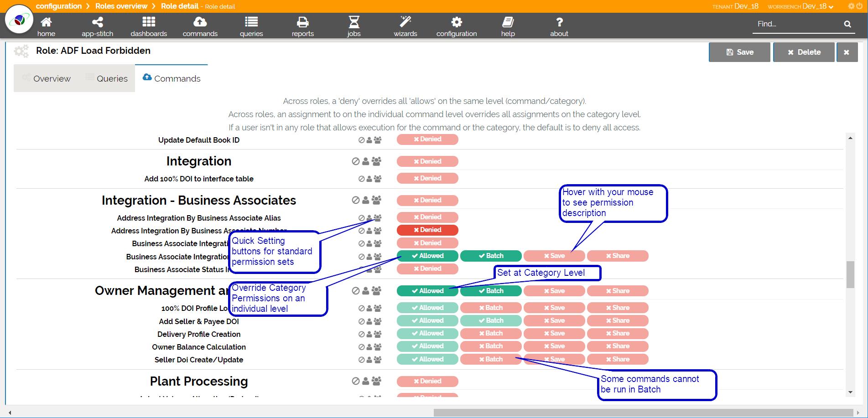Click the jobs hourglass icon
Screen dimensions: 868x418
354,22
